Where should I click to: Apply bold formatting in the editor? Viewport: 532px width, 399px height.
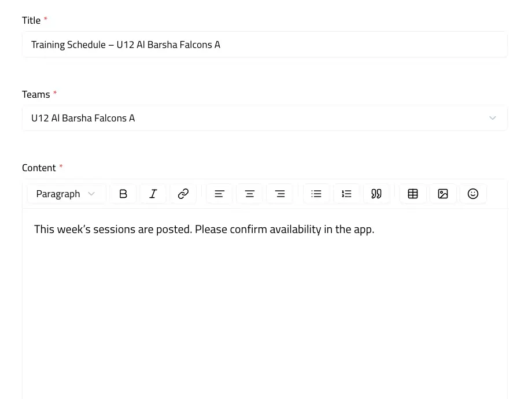[x=123, y=194]
